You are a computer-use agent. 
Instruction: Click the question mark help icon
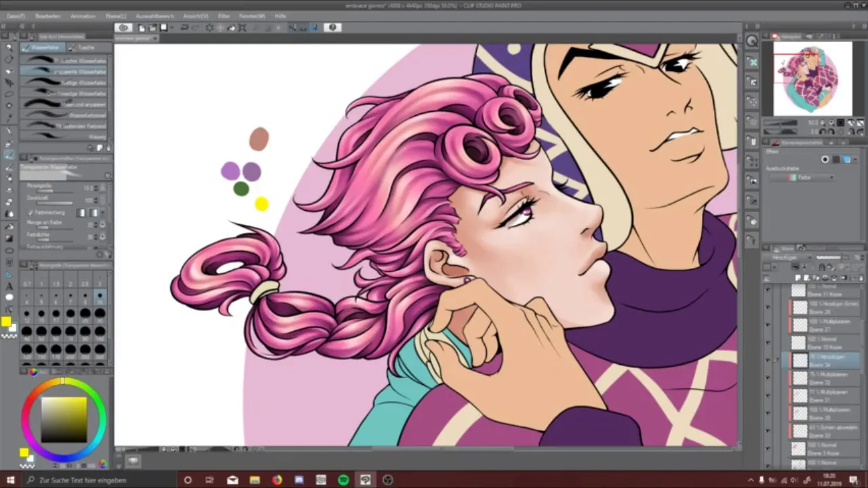tap(332, 28)
